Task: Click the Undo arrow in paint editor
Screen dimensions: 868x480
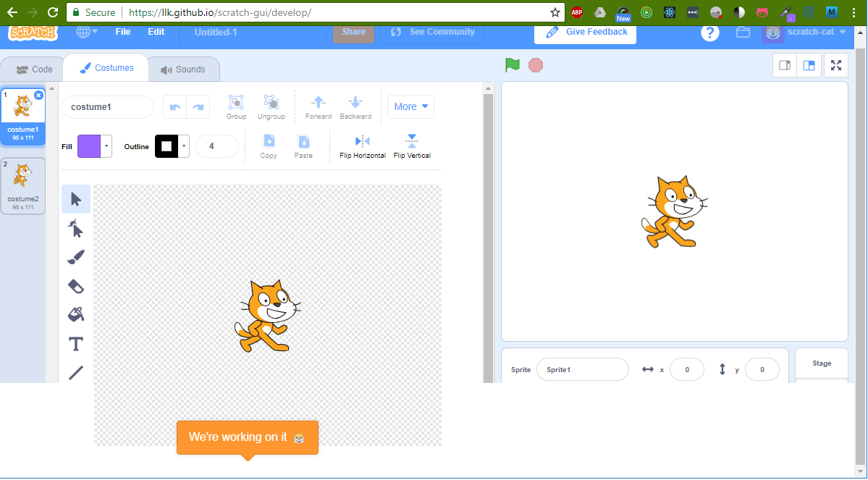Action: point(174,106)
